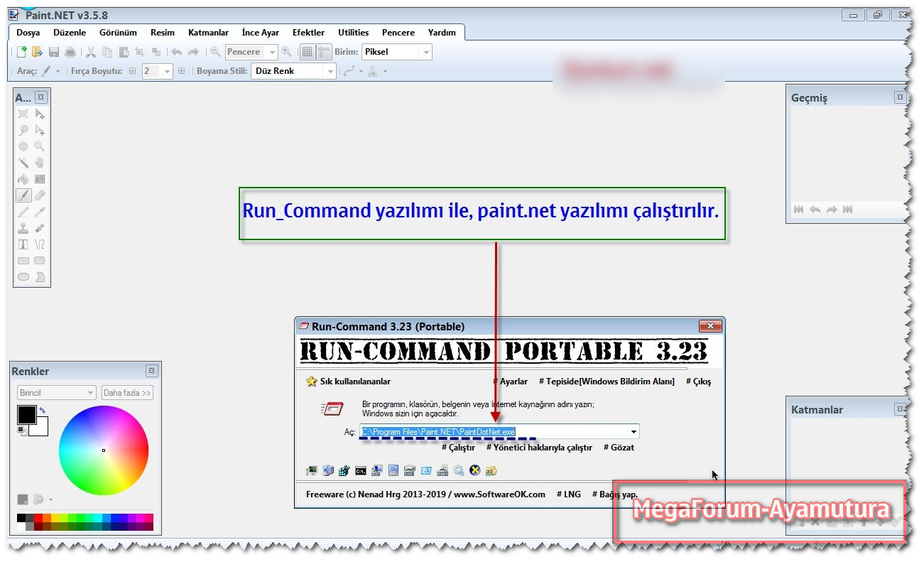924x562 pixels.
Task: Click the Print toolbar icon
Action: click(70, 52)
